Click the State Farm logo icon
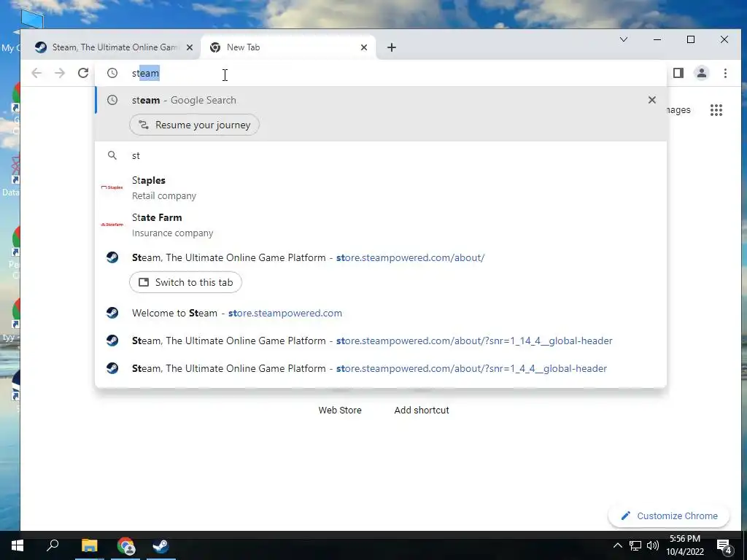This screenshot has width=747, height=560. tap(112, 225)
